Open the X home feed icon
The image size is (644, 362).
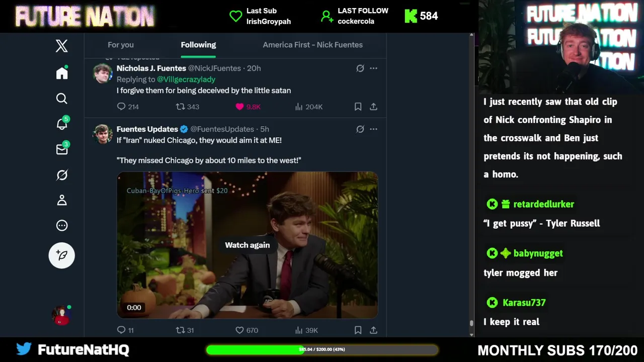coord(62,73)
